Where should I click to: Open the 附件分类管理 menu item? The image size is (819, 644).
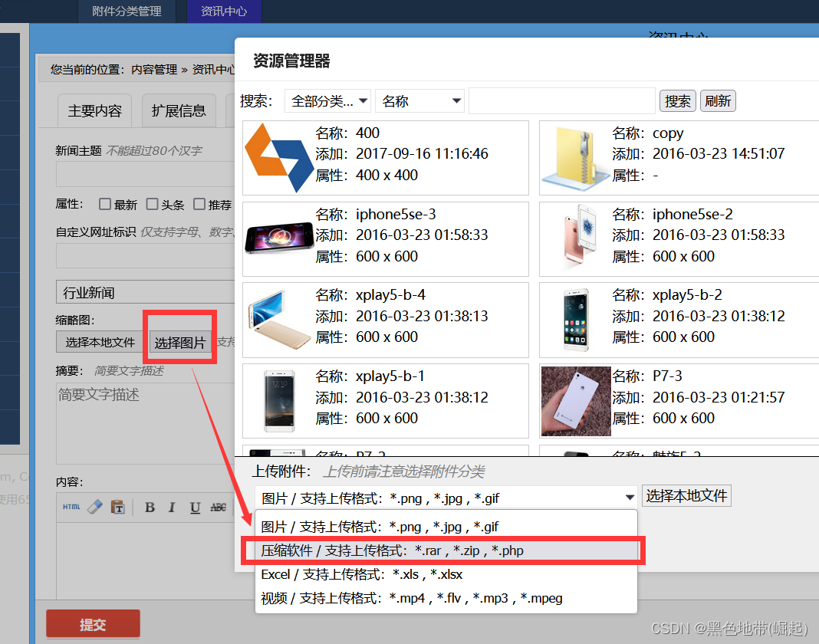coord(127,11)
